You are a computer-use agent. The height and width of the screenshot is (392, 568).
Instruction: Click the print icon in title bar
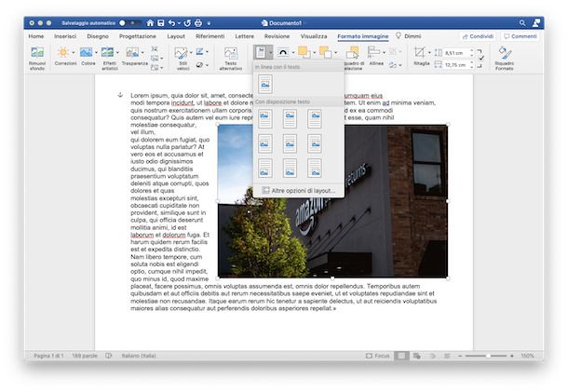tap(198, 23)
